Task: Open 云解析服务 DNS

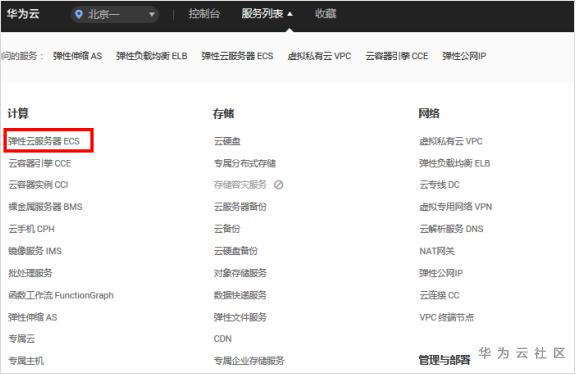Action: coord(451,229)
